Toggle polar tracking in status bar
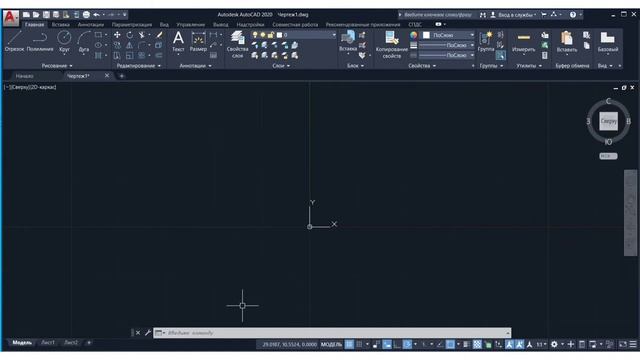The image size is (640, 360). 407,344
